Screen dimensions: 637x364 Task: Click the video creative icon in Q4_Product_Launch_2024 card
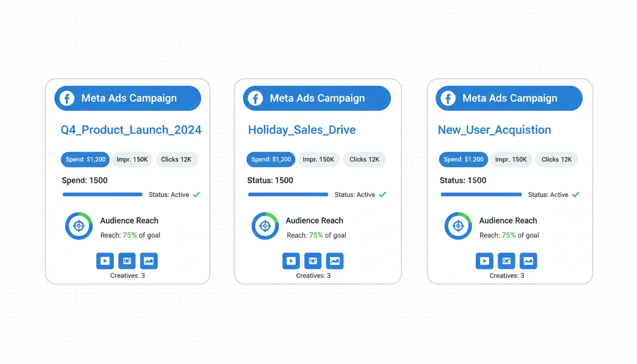(105, 261)
